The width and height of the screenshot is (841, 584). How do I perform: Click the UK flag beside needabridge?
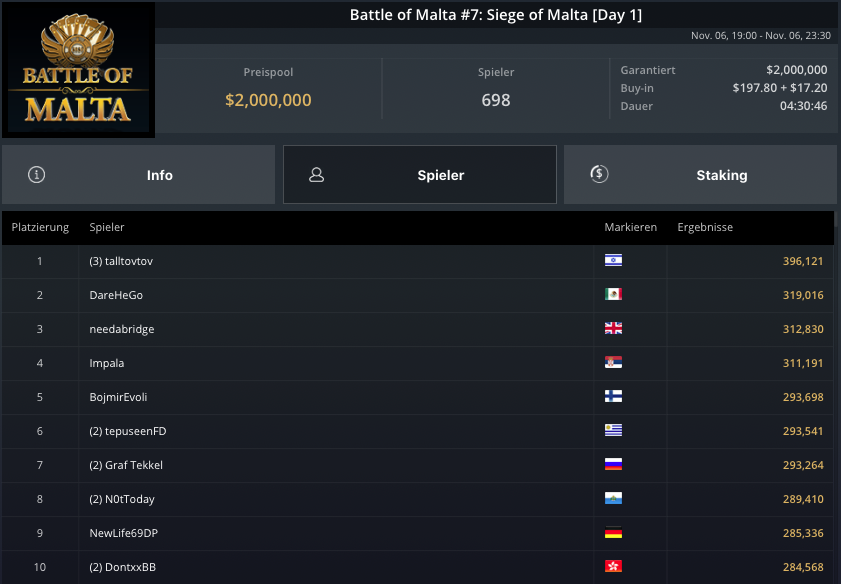(613, 329)
